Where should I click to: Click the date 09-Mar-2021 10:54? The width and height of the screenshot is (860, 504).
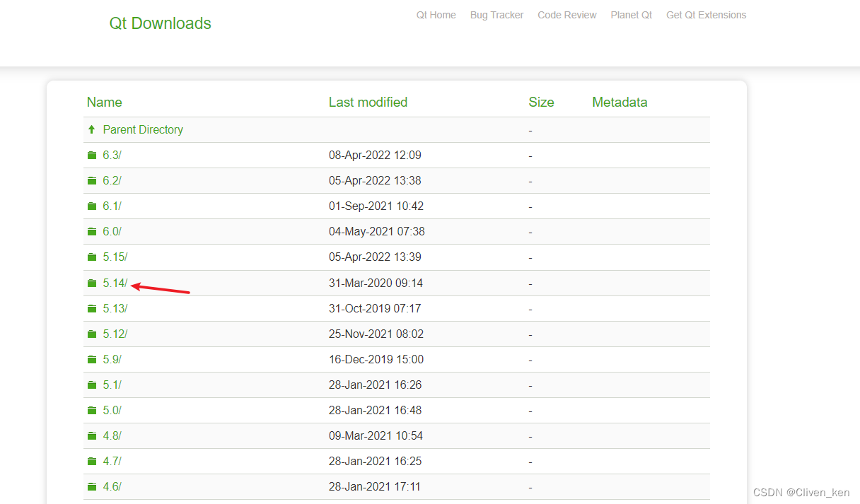[376, 435]
